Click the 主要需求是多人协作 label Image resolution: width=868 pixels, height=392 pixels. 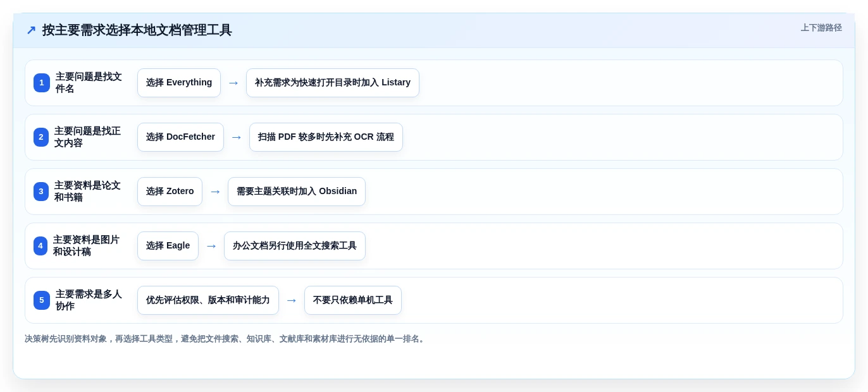[x=89, y=300]
